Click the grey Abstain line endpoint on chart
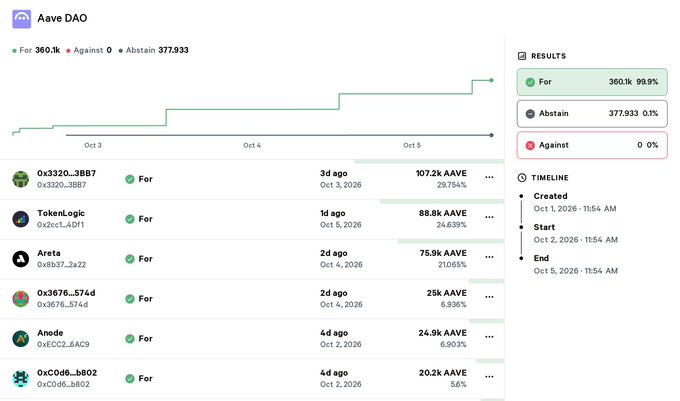 click(491, 135)
